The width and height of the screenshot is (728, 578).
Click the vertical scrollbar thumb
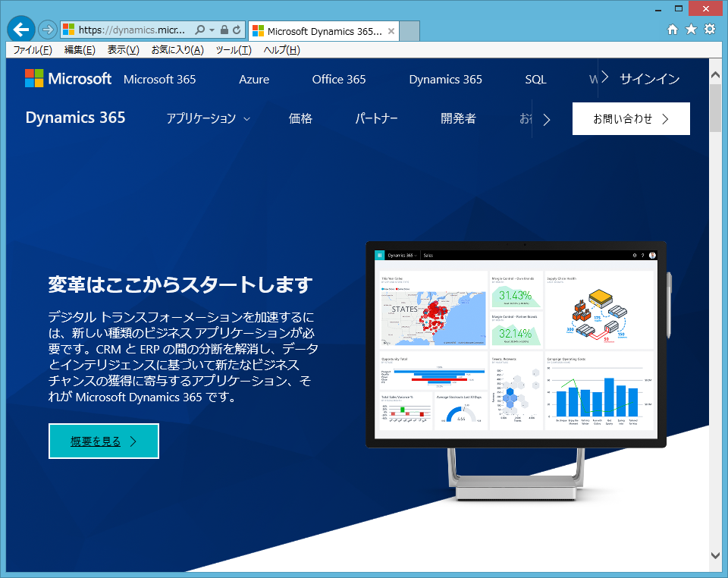tap(715, 108)
